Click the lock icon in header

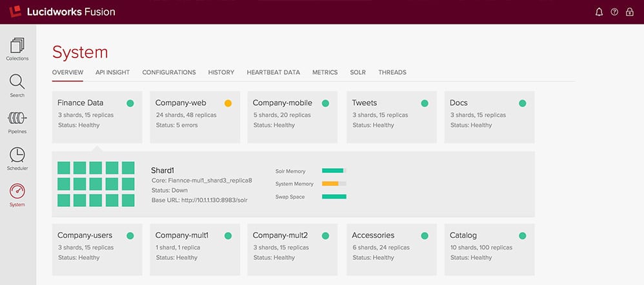click(630, 12)
